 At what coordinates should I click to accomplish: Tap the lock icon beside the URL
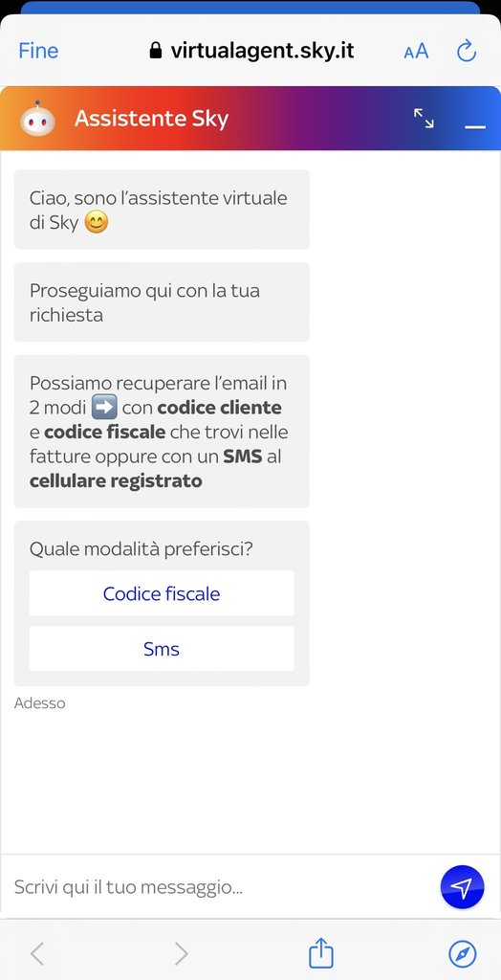click(156, 51)
